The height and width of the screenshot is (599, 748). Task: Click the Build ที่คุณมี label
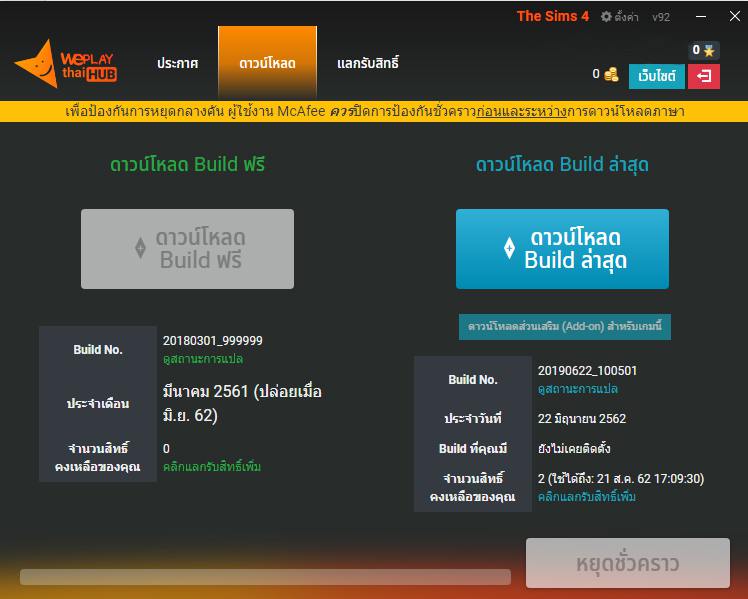[x=473, y=448]
